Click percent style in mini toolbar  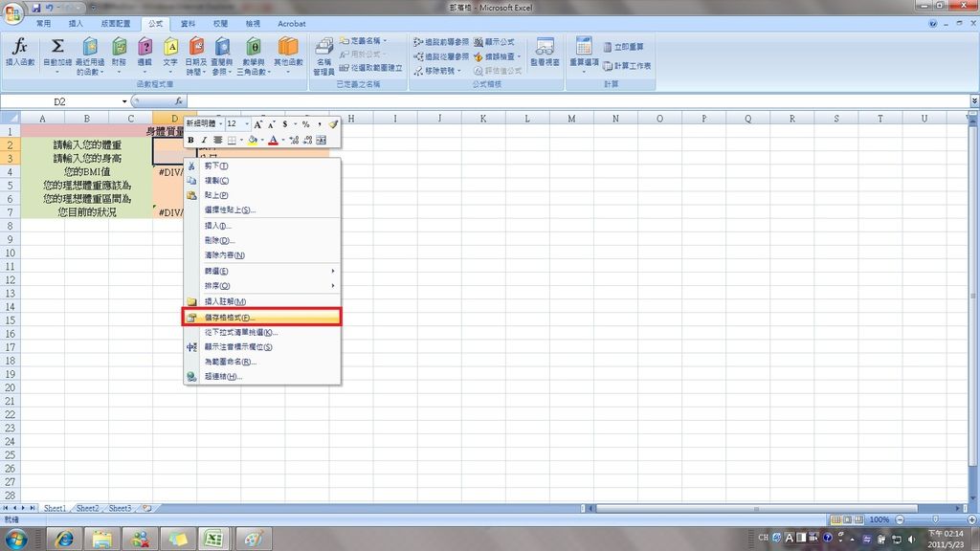point(305,124)
